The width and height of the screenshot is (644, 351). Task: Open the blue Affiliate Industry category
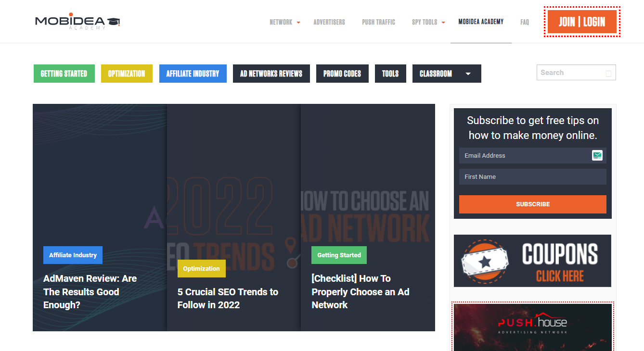point(193,74)
